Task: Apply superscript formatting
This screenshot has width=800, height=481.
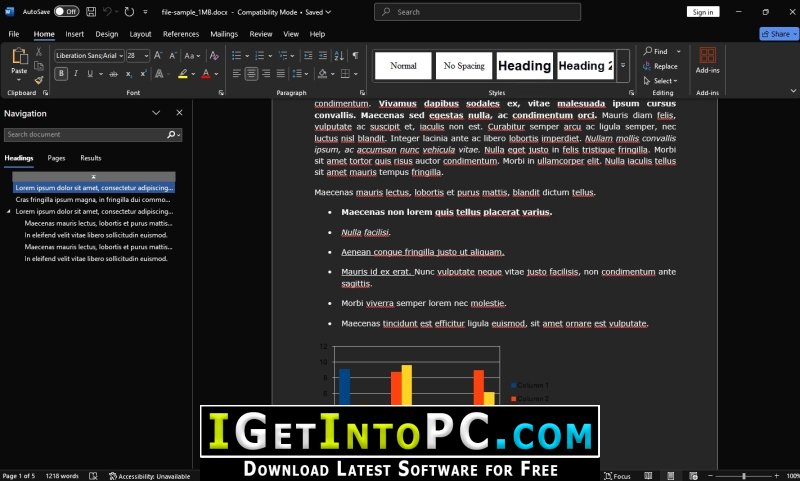Action: 143,74
